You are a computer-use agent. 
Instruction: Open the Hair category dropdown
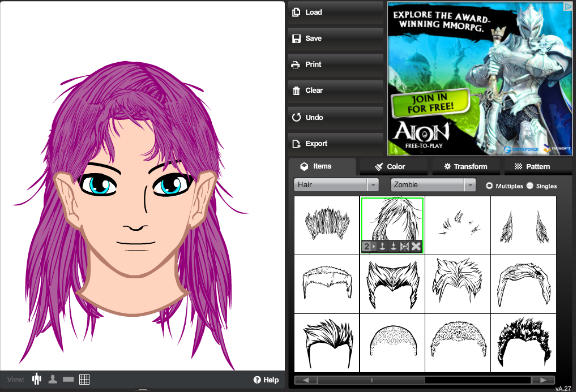click(336, 184)
